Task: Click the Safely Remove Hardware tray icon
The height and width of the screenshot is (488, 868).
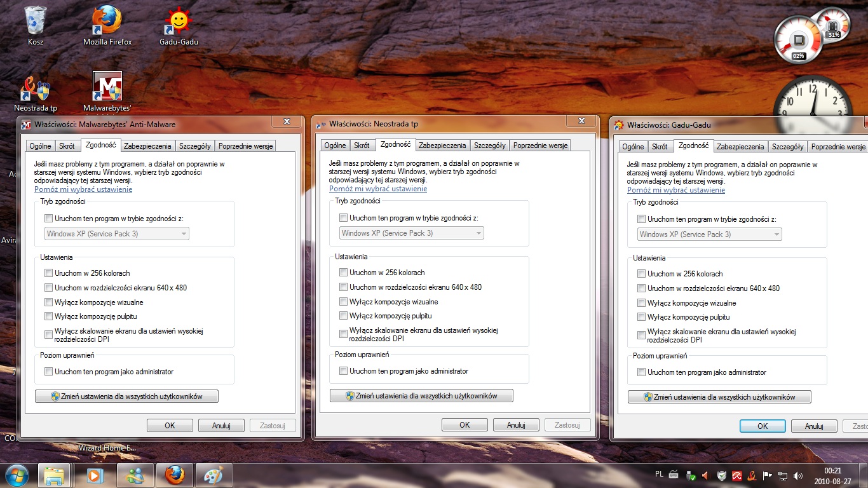Action: pyautogui.click(x=689, y=475)
